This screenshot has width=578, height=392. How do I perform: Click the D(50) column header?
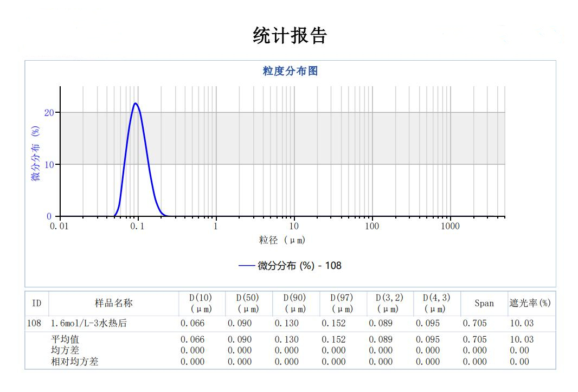247,303
